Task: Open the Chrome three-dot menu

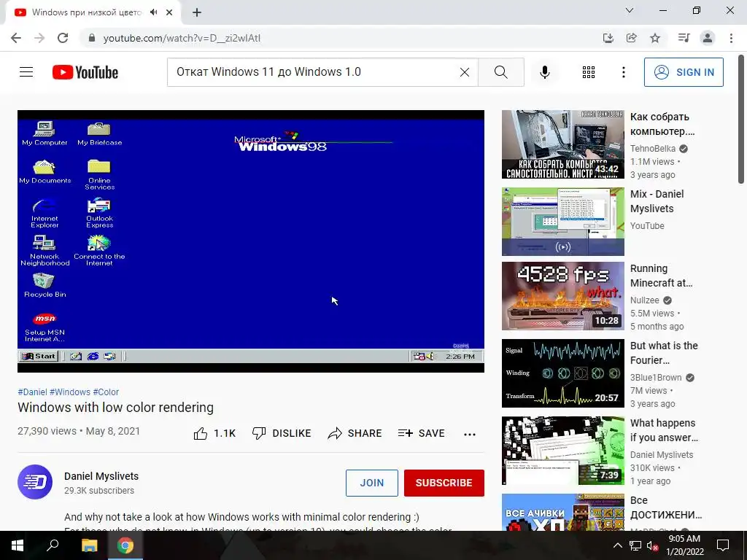Action: [731, 38]
